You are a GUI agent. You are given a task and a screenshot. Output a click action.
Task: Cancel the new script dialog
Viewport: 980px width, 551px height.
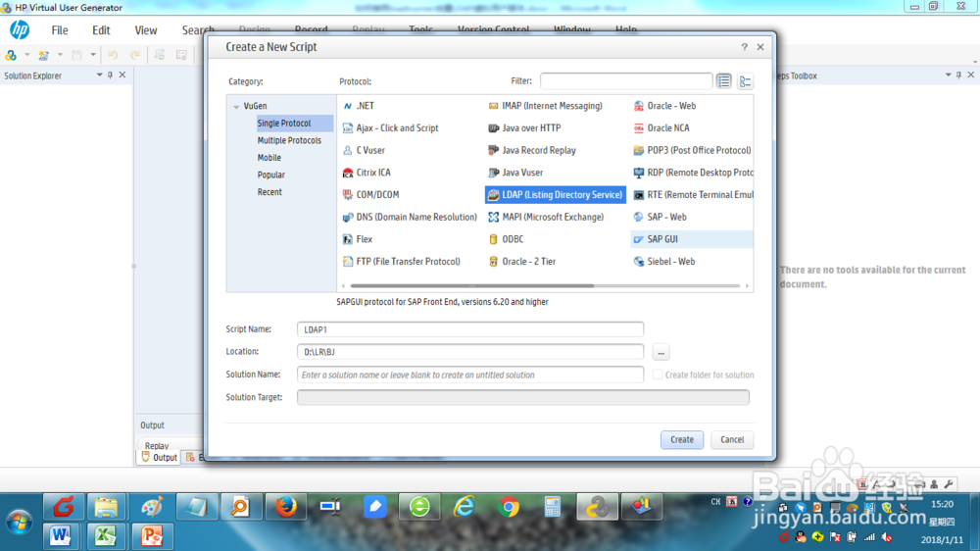pyautogui.click(x=732, y=439)
